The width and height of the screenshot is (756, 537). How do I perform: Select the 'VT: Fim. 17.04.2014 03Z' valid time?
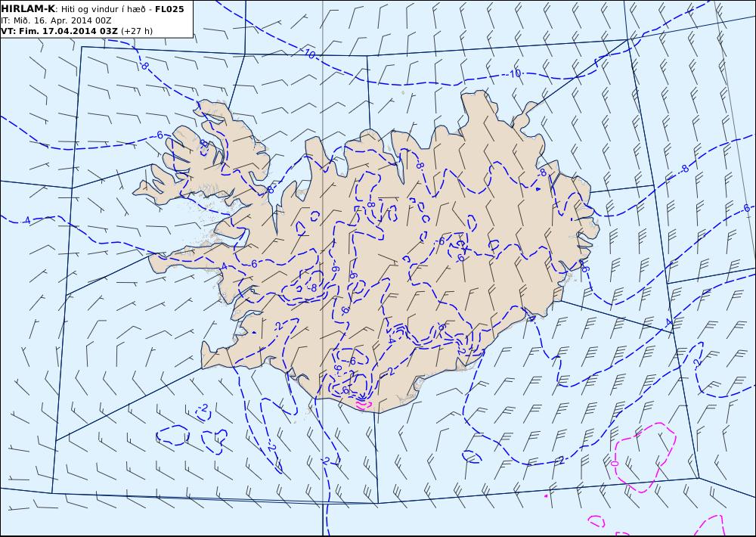59,31
